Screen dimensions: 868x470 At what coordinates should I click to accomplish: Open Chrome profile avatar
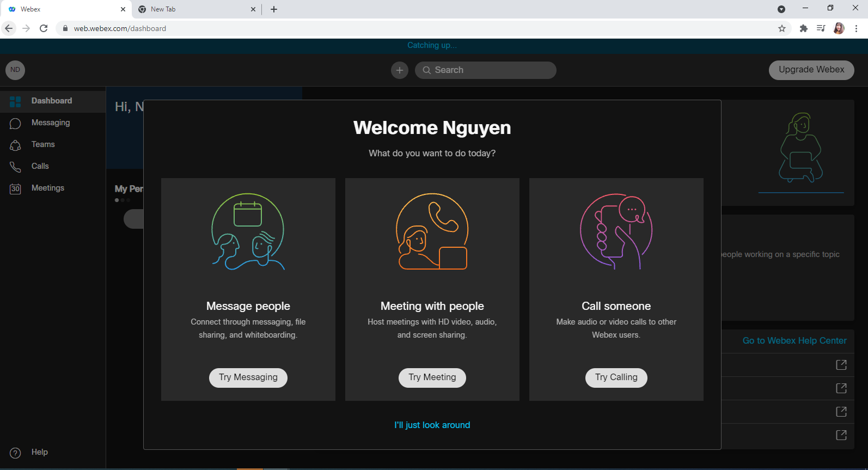[x=839, y=28]
